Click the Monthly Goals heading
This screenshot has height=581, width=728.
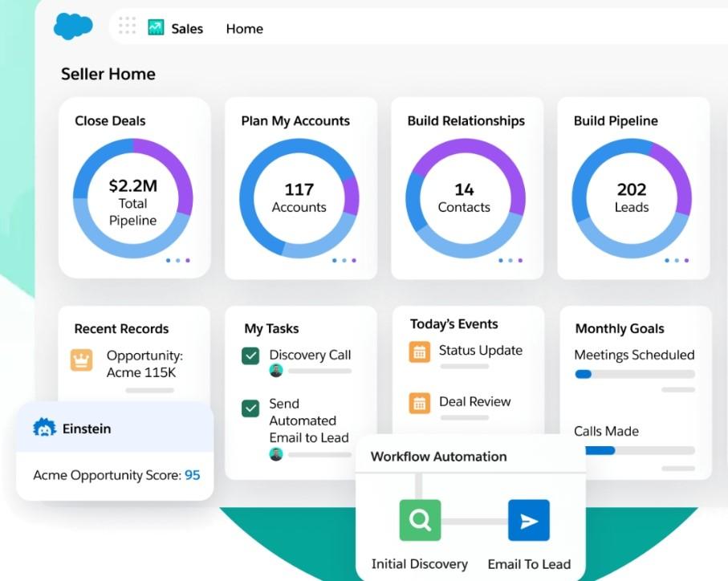tap(620, 328)
